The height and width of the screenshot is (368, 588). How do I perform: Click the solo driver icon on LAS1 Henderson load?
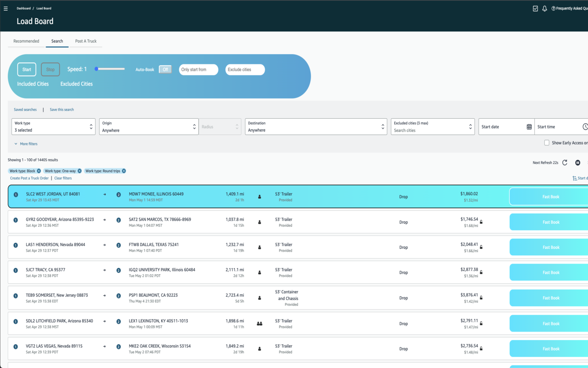pos(260,247)
